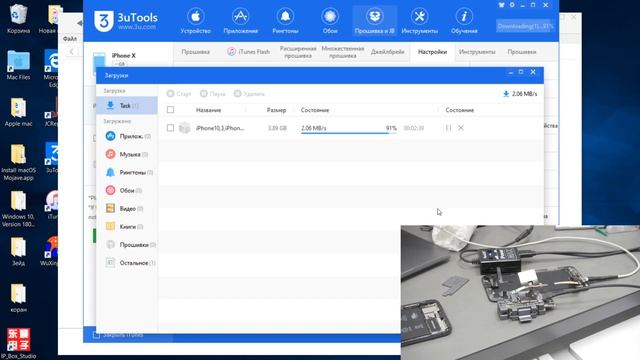This screenshot has width=640, height=360.
Task: Open the Зейд desktop folder
Action: coord(18,251)
